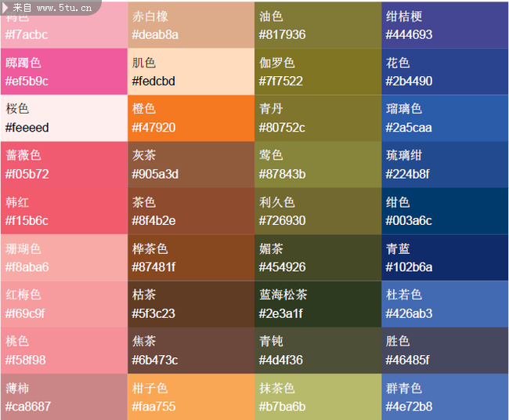Click the 蓝海松茶 #2e3a1f swatch
Viewport: 509px width, 420px height.
coord(318,304)
